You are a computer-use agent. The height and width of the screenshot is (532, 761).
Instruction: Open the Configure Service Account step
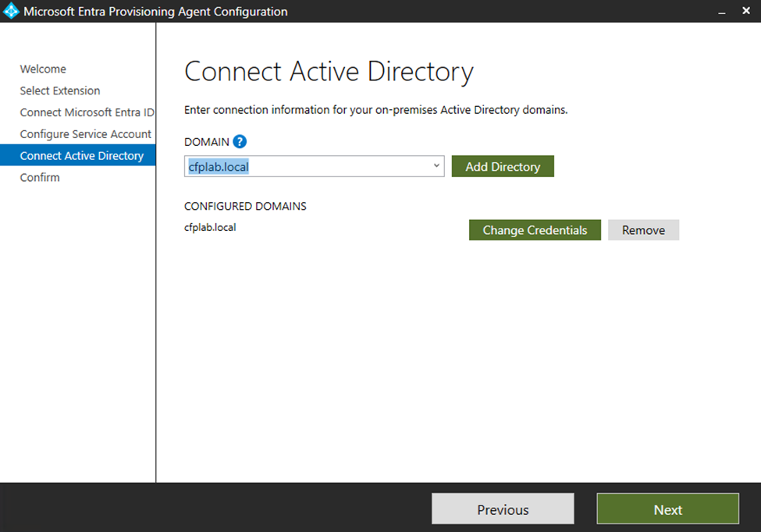point(85,133)
